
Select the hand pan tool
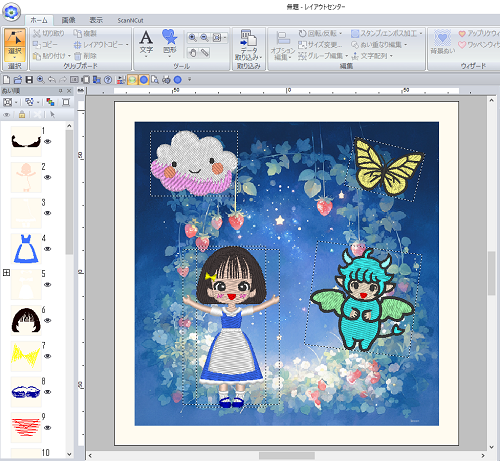[192, 52]
